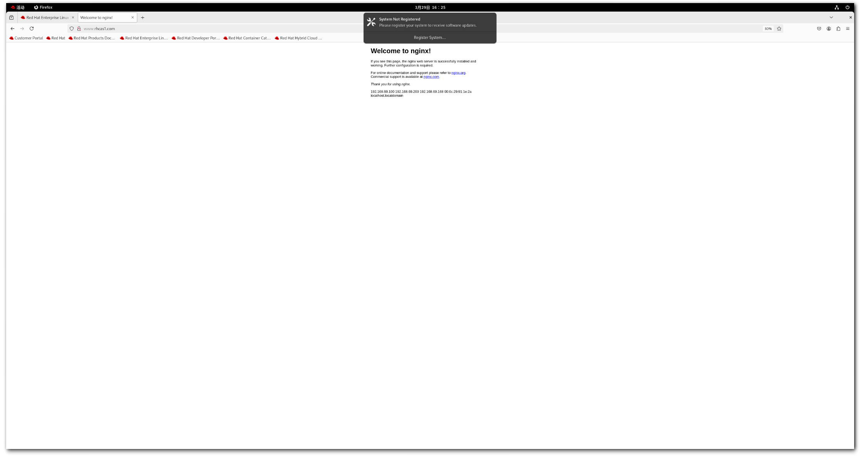Show tracking protection shield info
The image size is (868, 459).
coord(72,29)
